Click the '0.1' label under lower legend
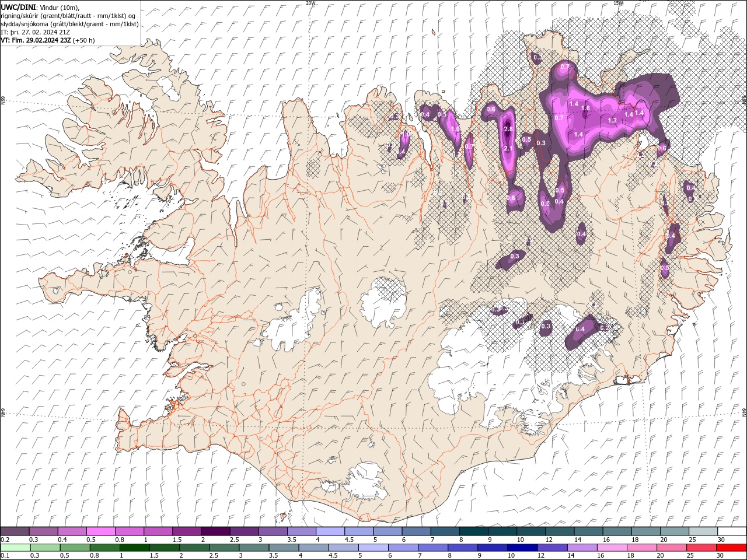Screen dimensions: 747x560 coord(5,556)
